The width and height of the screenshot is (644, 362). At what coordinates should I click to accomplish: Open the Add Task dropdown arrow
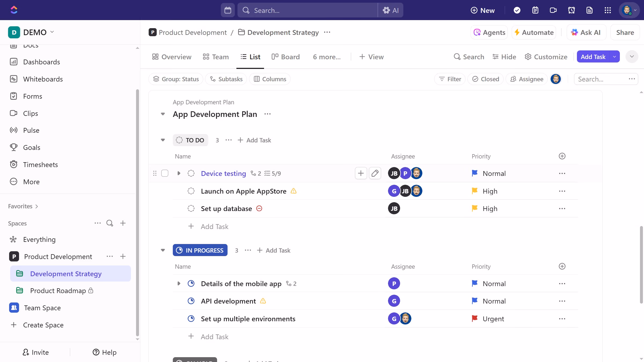point(614,57)
